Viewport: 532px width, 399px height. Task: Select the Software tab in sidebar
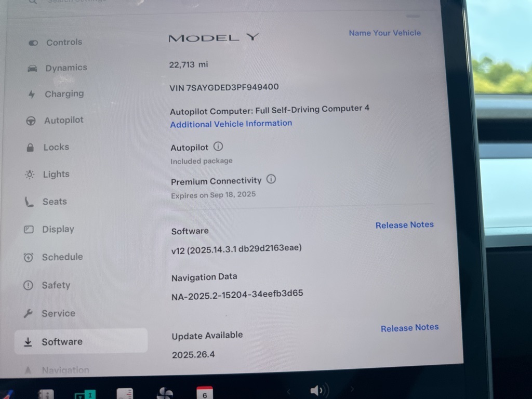(x=61, y=341)
